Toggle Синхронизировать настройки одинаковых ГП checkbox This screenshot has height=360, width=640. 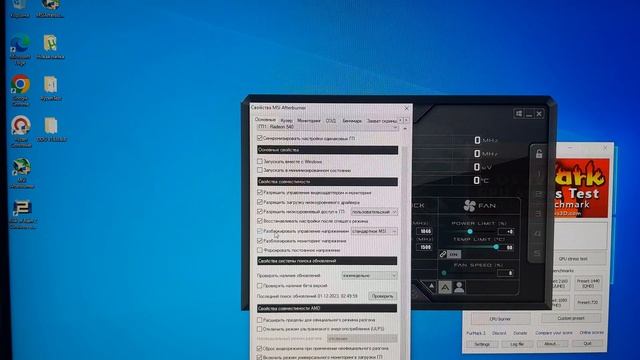260,138
